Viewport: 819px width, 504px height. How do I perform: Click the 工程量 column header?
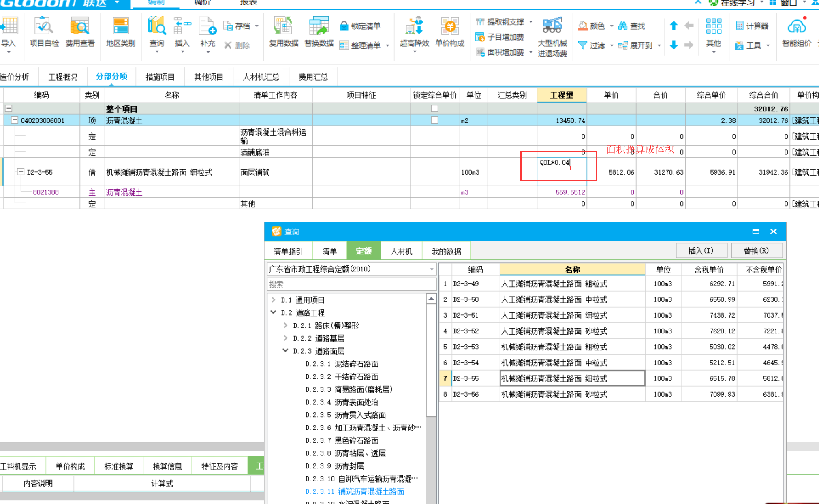561,95
